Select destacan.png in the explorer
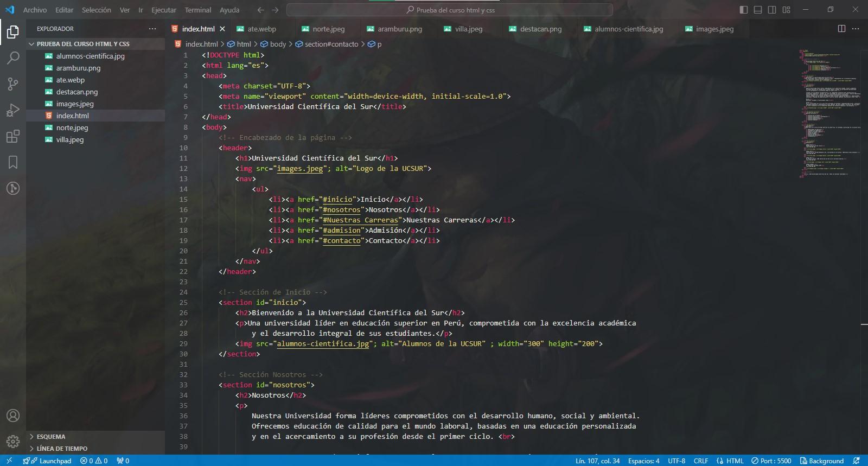Screen dimensions: 868x466 pos(95,92)
